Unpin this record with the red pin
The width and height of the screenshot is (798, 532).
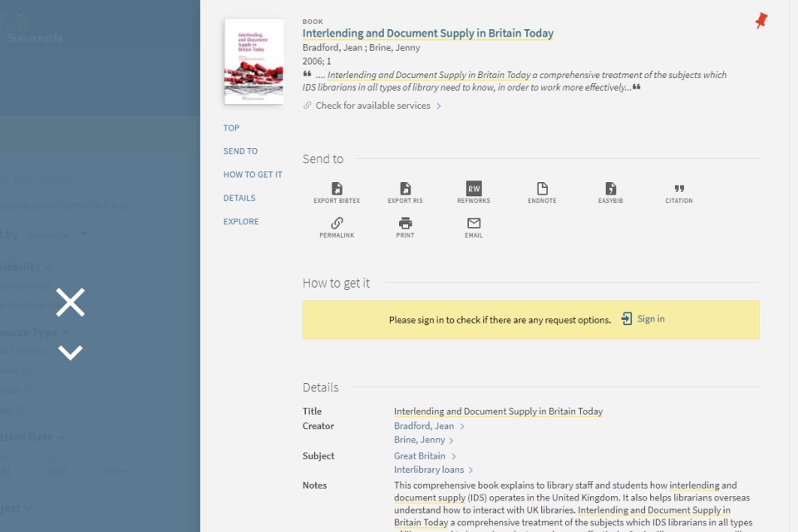point(761,21)
